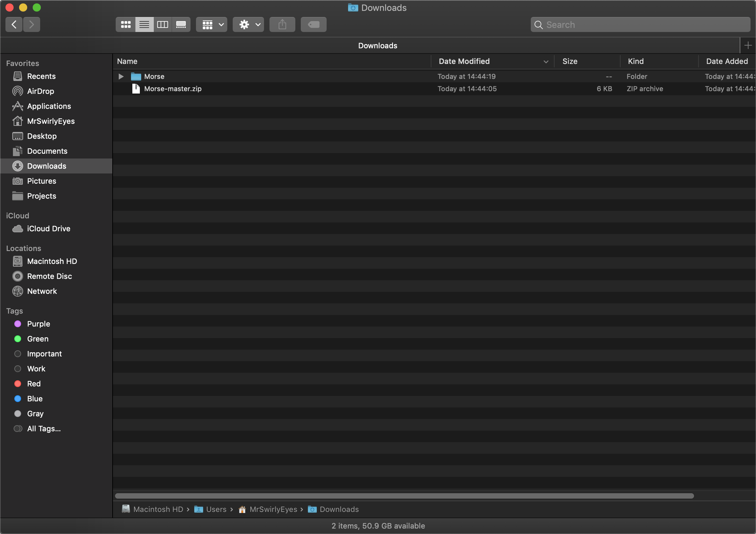Open the group-by arrangement dropdown
This screenshot has width=756, height=534.
[211, 24]
